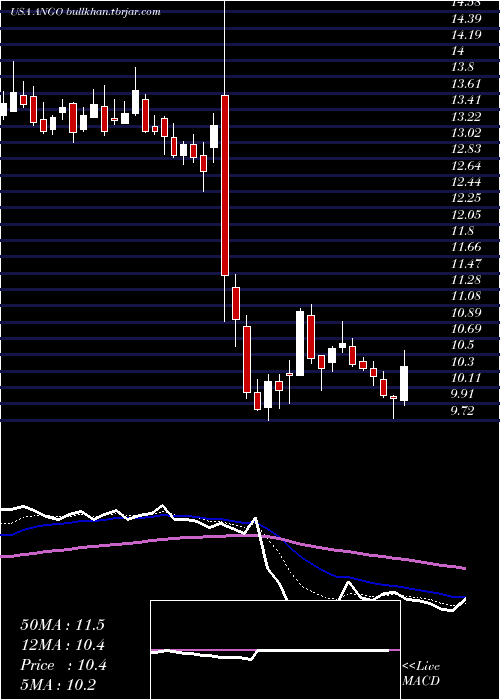The width and height of the screenshot is (500, 700).
Task: Select the 13.8 price level label
Action: (x=464, y=68)
